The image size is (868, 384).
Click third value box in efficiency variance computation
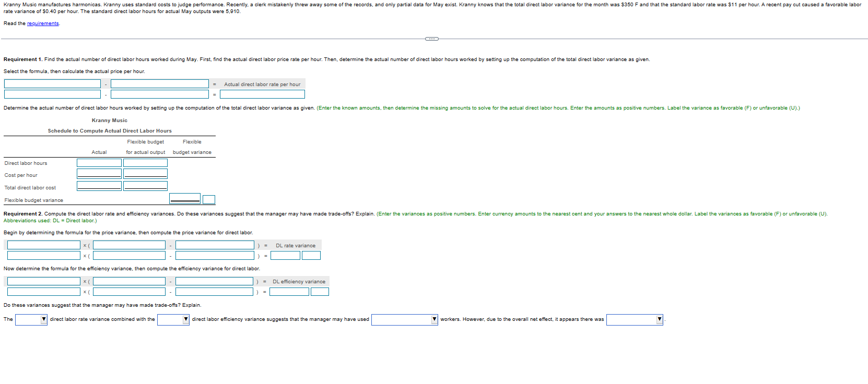214,292
